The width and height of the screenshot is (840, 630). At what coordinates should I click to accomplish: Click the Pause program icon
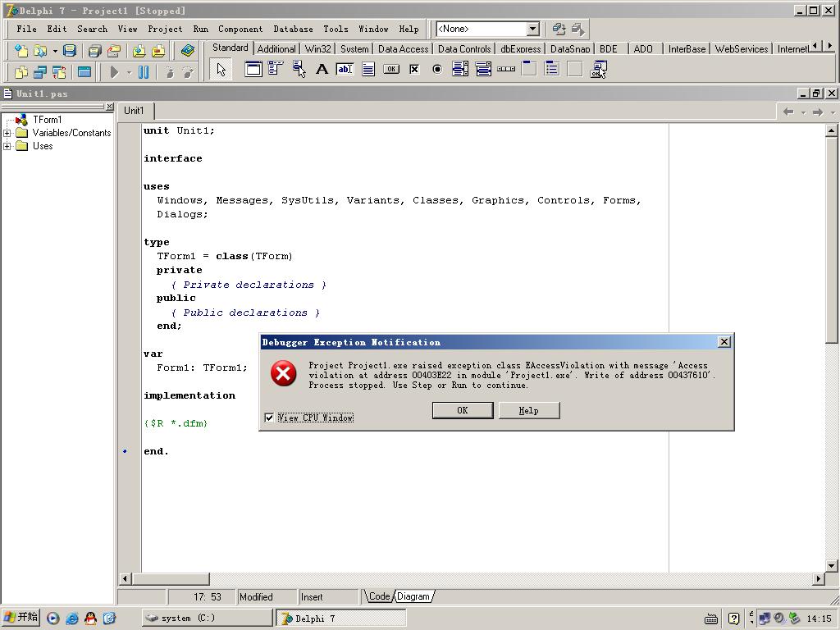(144, 72)
